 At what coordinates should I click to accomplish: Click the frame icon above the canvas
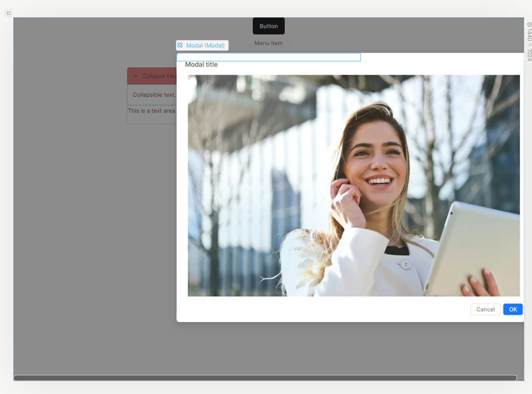pyautogui.click(x=8, y=13)
